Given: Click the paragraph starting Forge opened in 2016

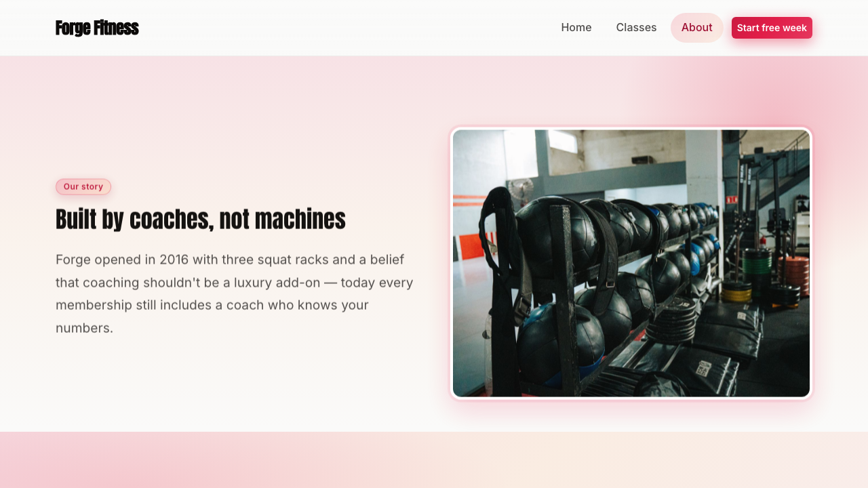Looking at the screenshot, I should pyautogui.click(x=235, y=293).
